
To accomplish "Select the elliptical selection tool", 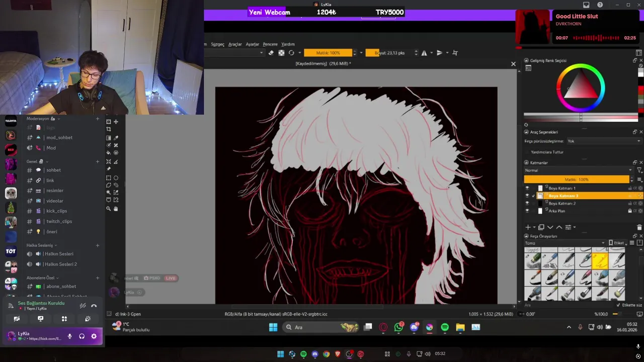I will tap(116, 178).
